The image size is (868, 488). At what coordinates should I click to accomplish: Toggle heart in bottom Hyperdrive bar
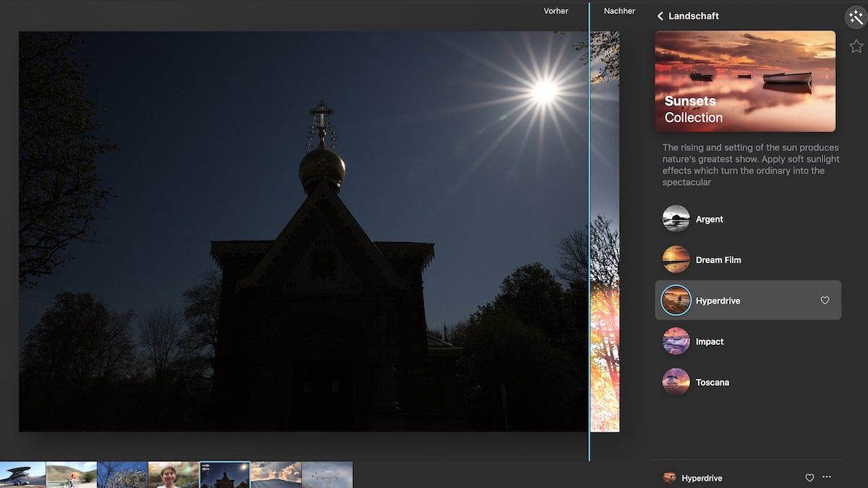click(x=809, y=478)
